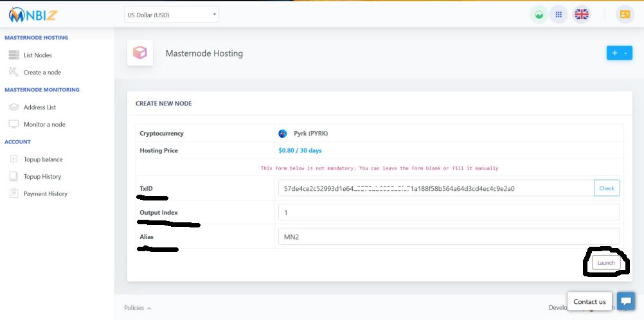
Task: Open the orange account card icon
Action: point(625,15)
